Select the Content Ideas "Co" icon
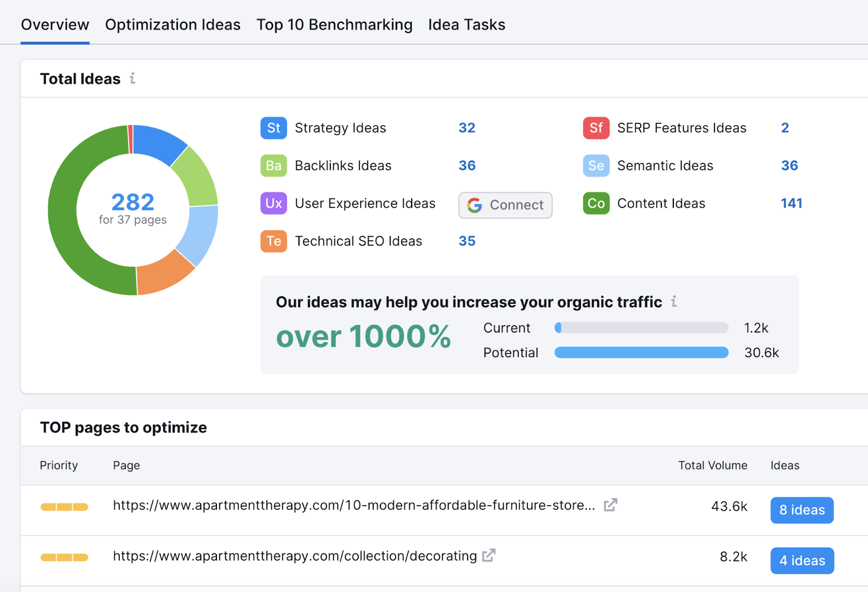Screen dimensions: 868x592 [596, 203]
